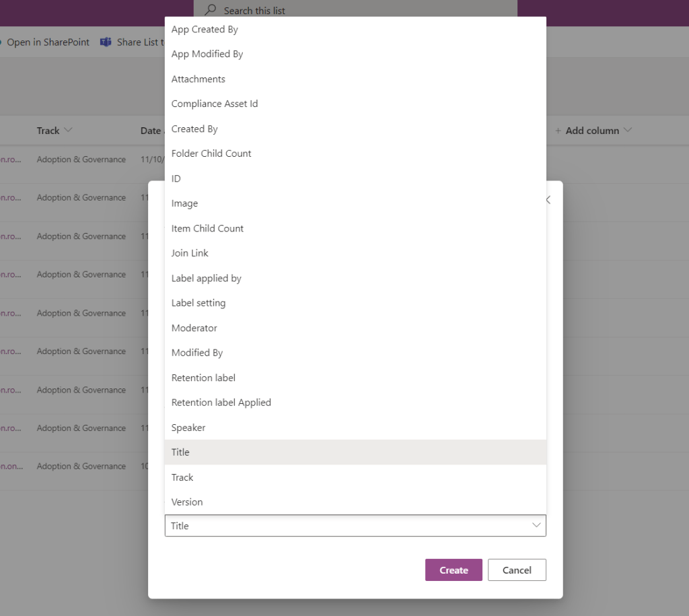
Task: Select Track in the column list
Action: pos(182,477)
